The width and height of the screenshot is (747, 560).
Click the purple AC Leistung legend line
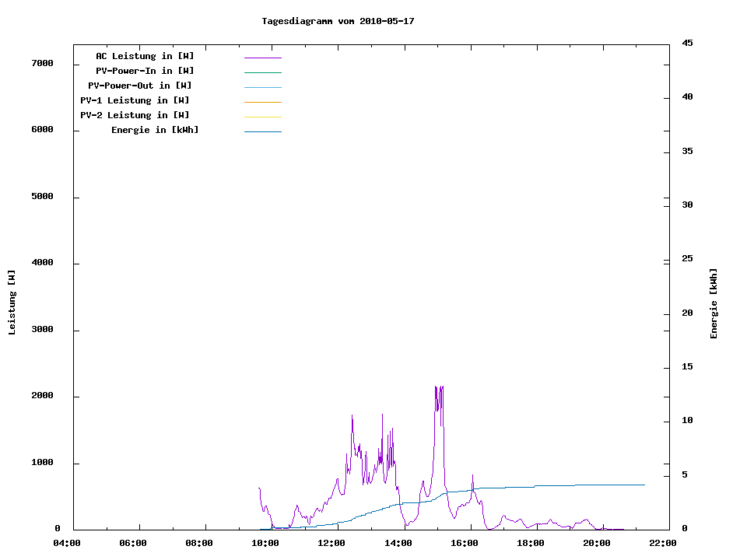pyautogui.click(x=262, y=58)
